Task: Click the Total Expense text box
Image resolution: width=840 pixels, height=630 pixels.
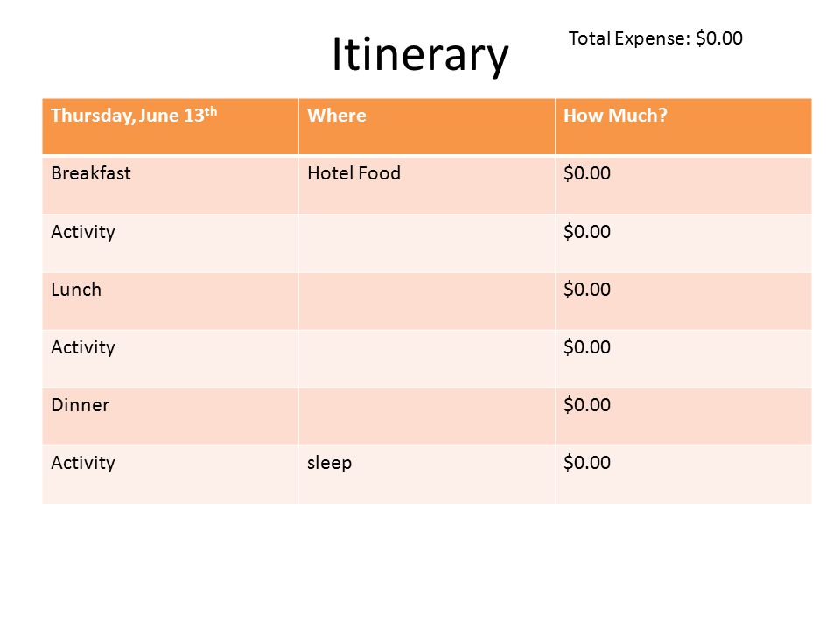Action: pyautogui.click(x=655, y=38)
